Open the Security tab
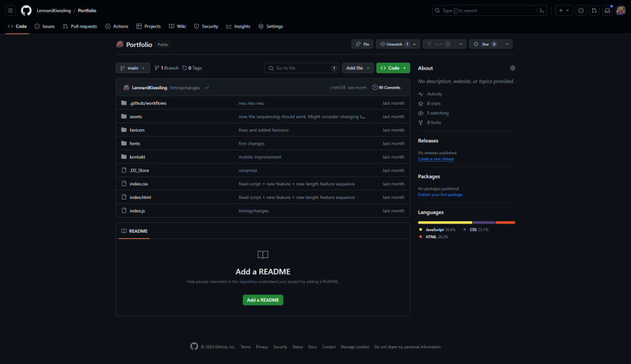This screenshot has height=364, width=631. (x=206, y=26)
